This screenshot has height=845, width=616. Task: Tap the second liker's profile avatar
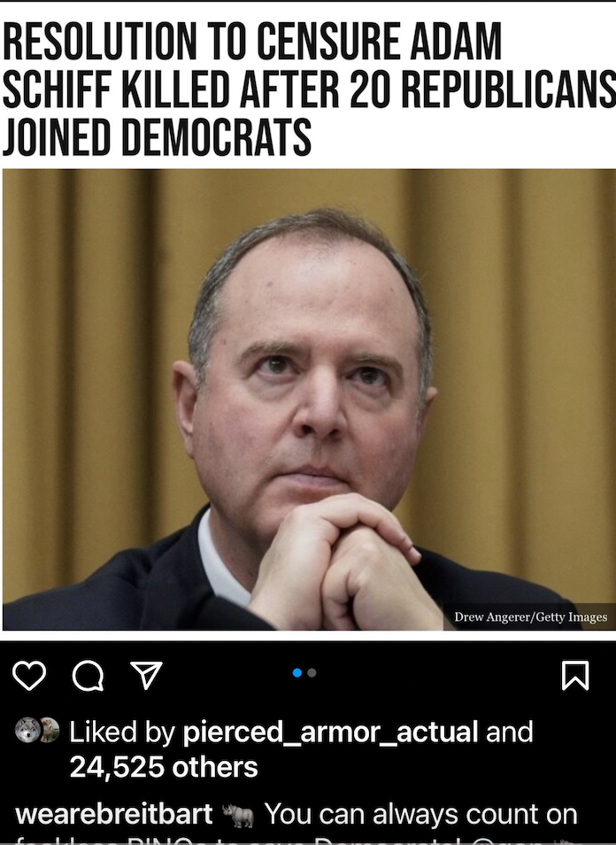[50, 730]
